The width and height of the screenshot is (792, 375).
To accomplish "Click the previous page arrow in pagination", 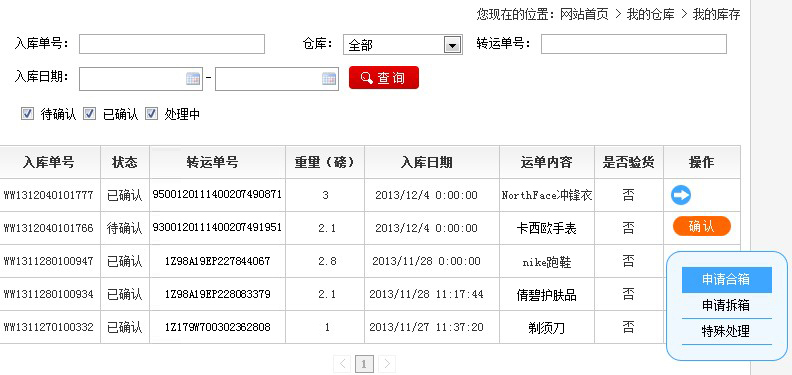I will (x=342, y=363).
